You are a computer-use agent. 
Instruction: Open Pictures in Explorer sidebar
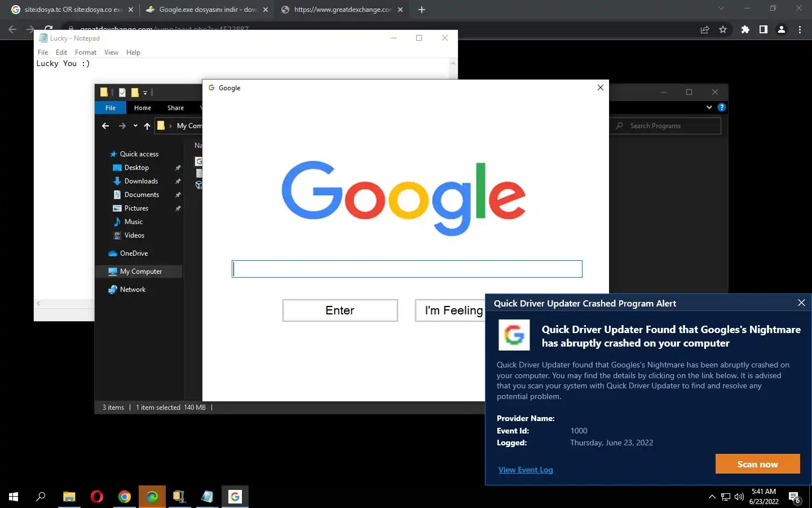136,208
